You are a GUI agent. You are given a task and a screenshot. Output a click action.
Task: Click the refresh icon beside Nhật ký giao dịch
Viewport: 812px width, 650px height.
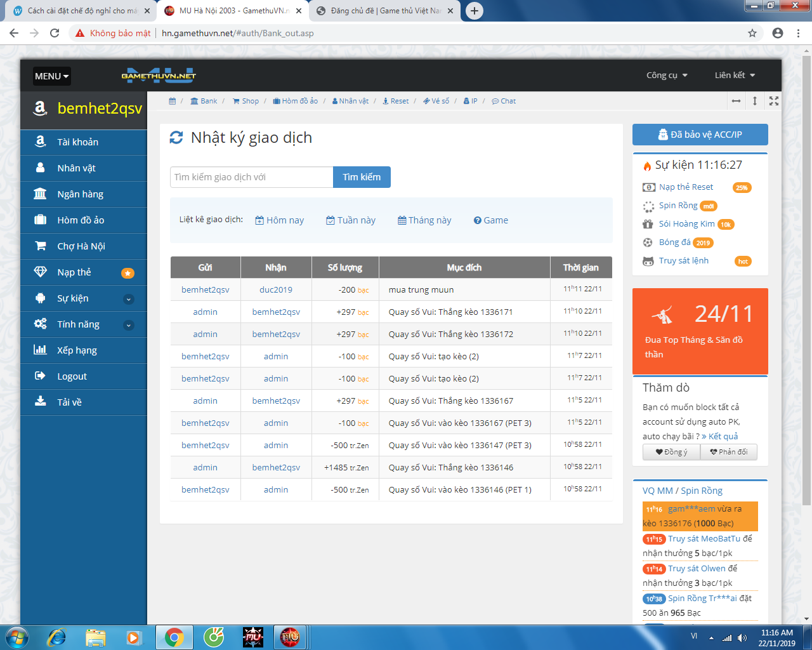(x=176, y=138)
